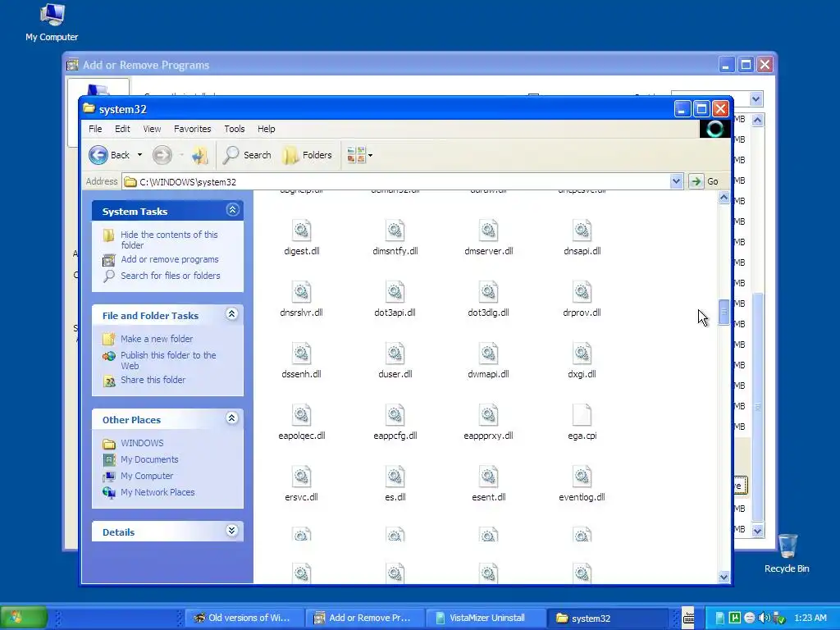Select the esent.dll file icon
The image size is (840, 630).
pos(489,477)
